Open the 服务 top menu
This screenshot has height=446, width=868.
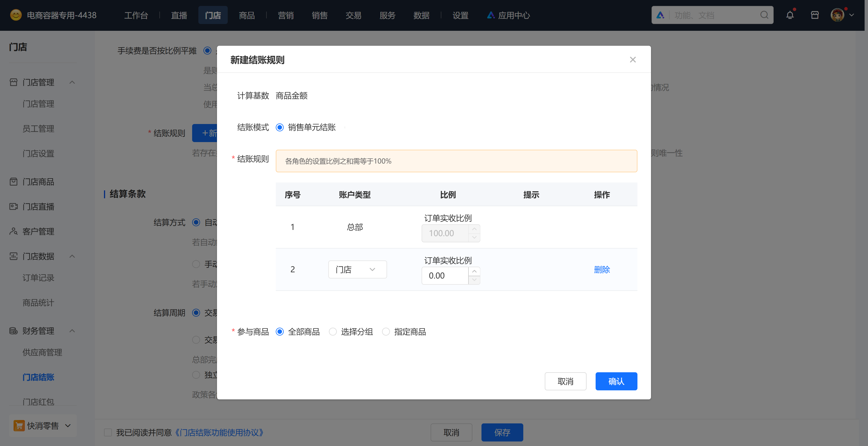click(x=387, y=15)
